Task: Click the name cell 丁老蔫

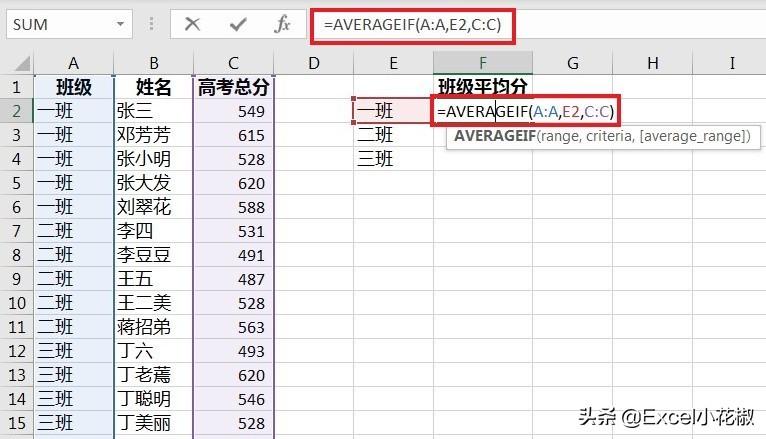Action: tap(153, 375)
